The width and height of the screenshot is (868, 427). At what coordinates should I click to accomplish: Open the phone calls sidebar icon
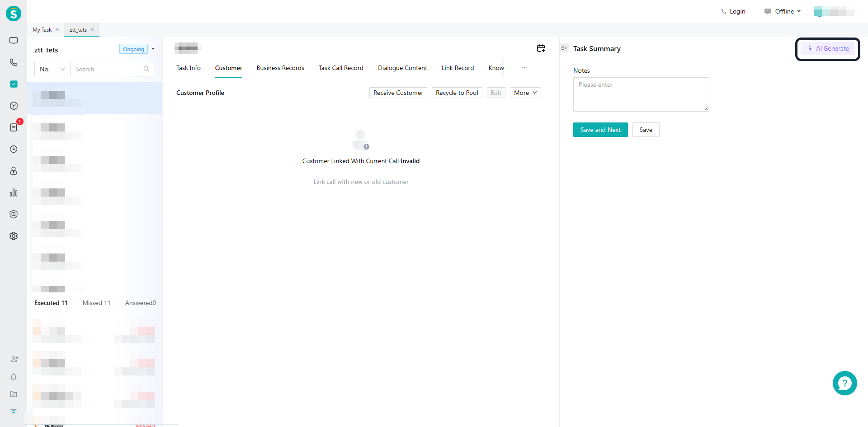[14, 62]
